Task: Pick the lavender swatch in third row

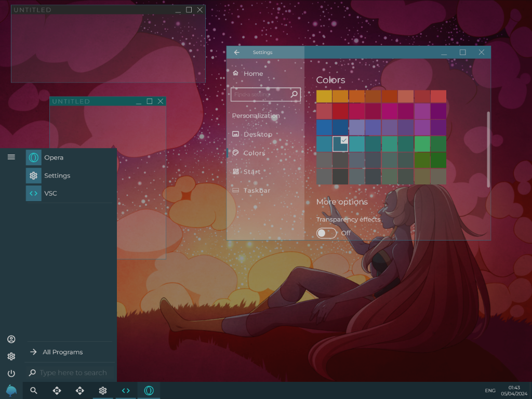Action: [356, 128]
